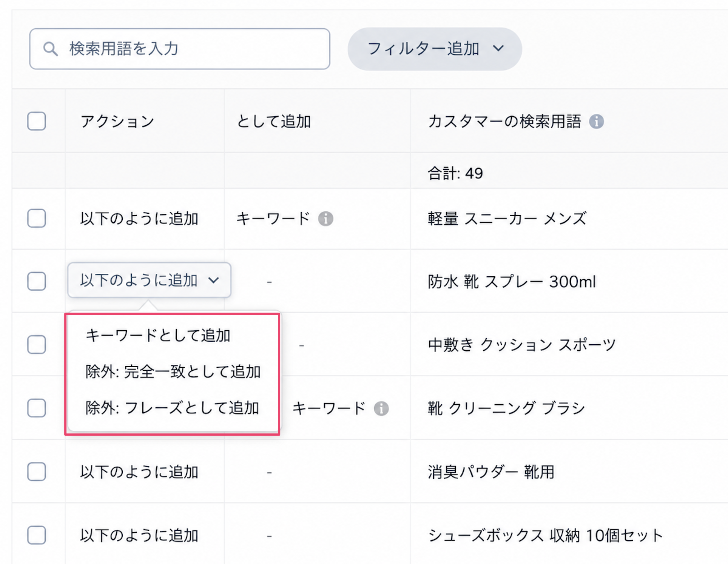Select checkbox for 防水 靴 スプレー 300ml
The image size is (728, 564).
37,281
